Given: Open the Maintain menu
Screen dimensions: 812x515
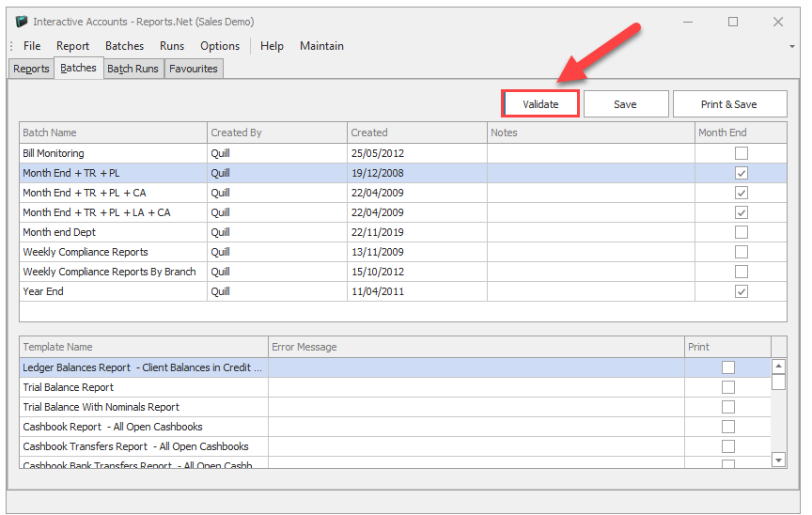Looking at the screenshot, I should pyautogui.click(x=321, y=46).
